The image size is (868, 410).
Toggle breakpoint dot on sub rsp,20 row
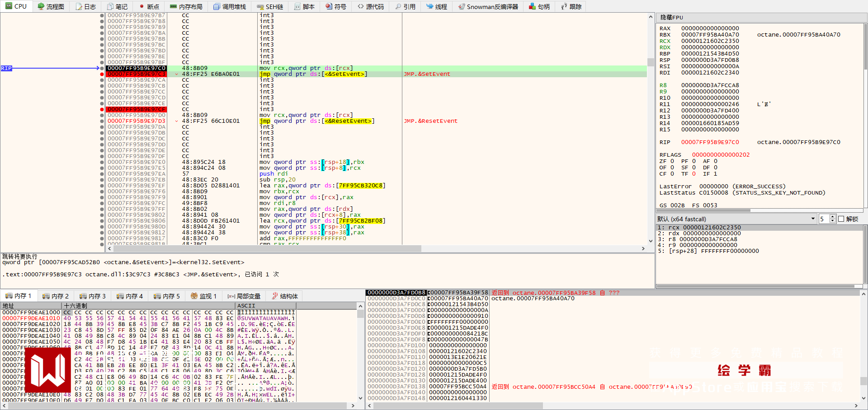pos(102,180)
